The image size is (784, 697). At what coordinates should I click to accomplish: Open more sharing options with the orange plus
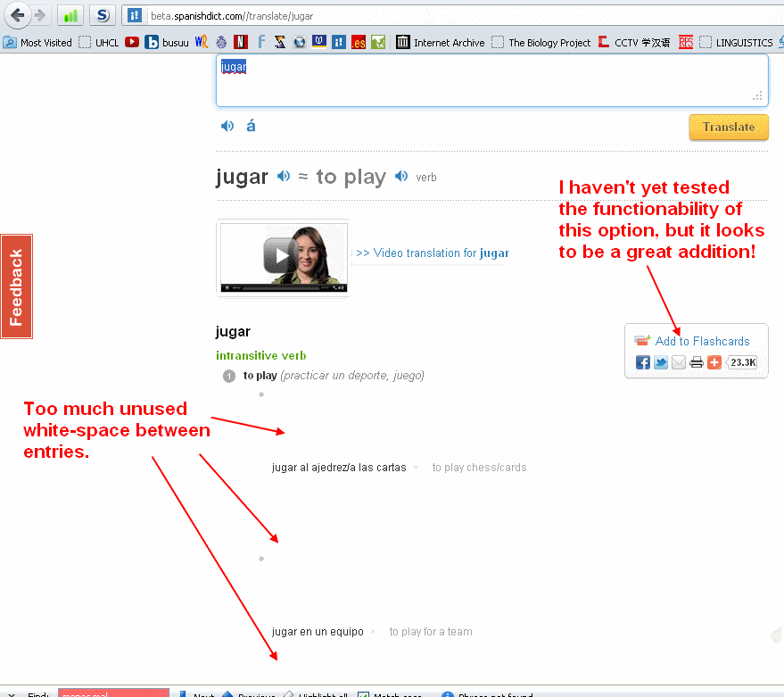(x=714, y=362)
